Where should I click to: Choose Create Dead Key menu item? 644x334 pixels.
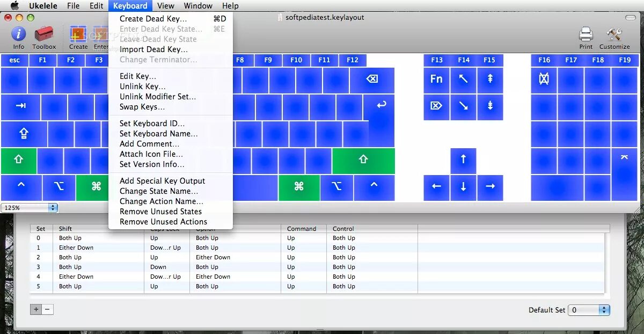click(171, 19)
